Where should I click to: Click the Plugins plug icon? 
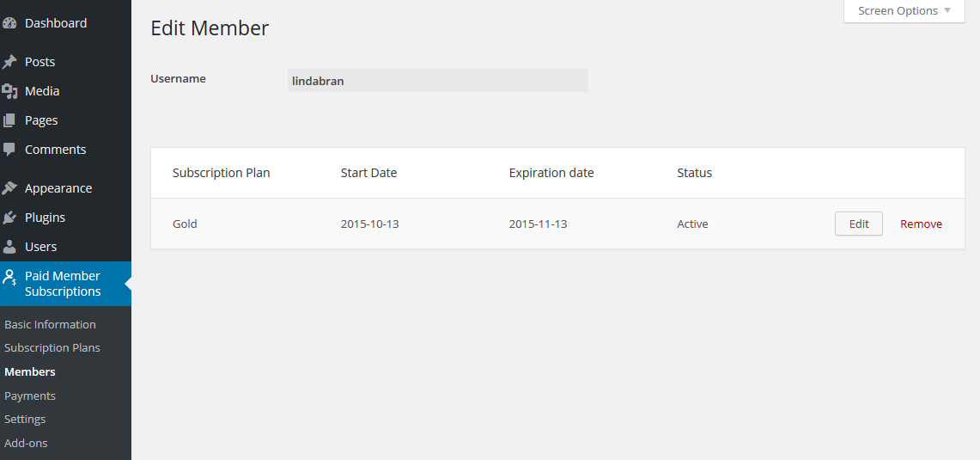click(x=10, y=218)
